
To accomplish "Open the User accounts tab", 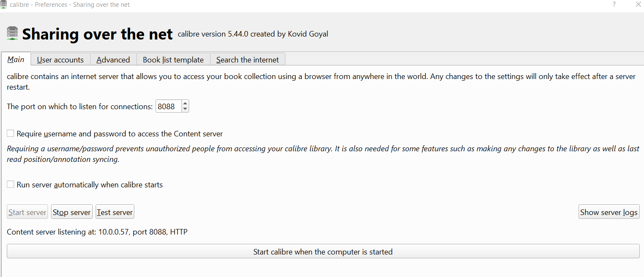I will 60,60.
